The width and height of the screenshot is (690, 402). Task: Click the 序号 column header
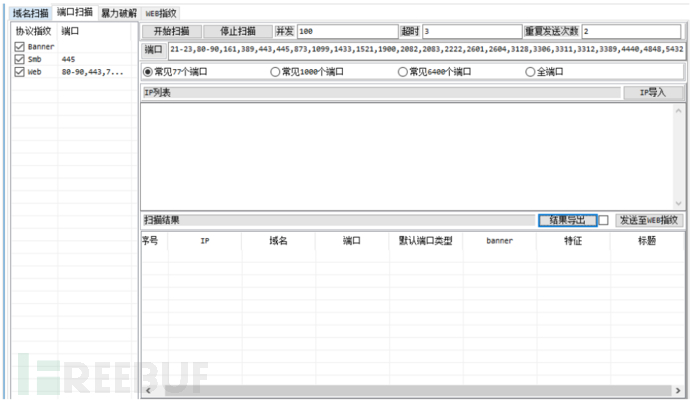150,241
